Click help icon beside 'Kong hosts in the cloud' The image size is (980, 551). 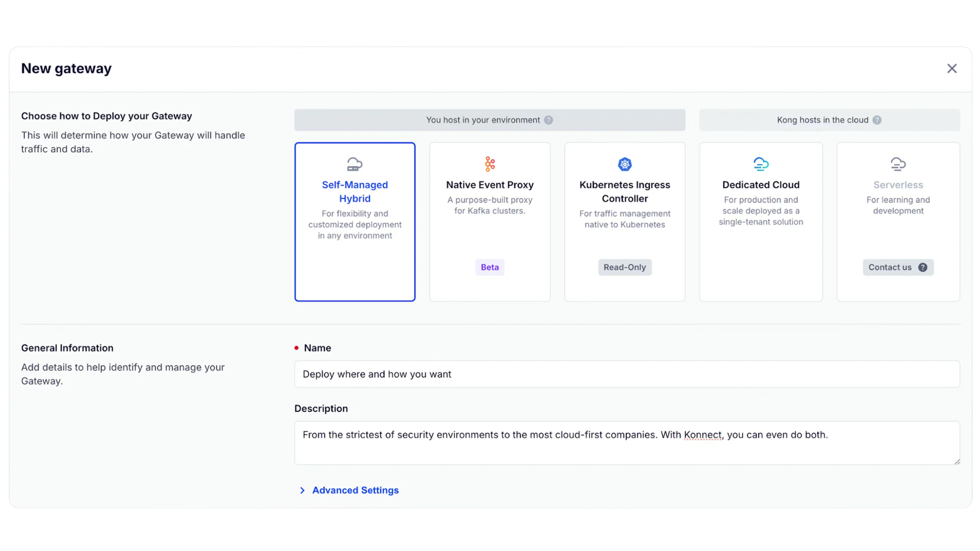tap(877, 120)
